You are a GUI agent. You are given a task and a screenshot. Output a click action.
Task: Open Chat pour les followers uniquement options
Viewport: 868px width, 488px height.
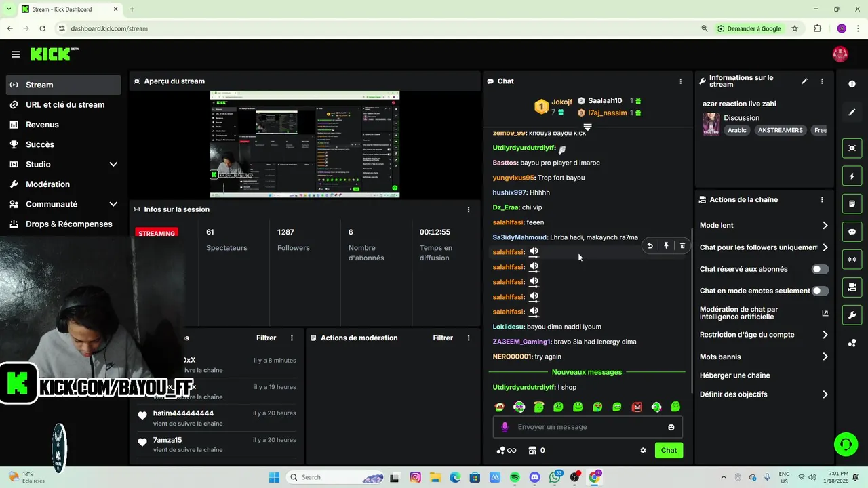coord(764,247)
